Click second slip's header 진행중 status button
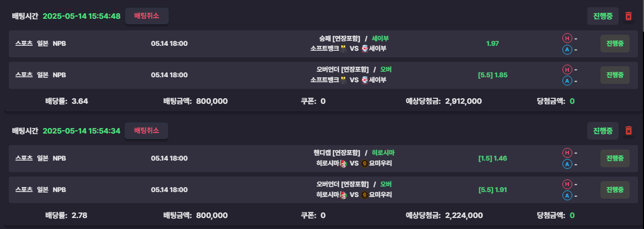This screenshot has height=229, width=644. [x=603, y=131]
